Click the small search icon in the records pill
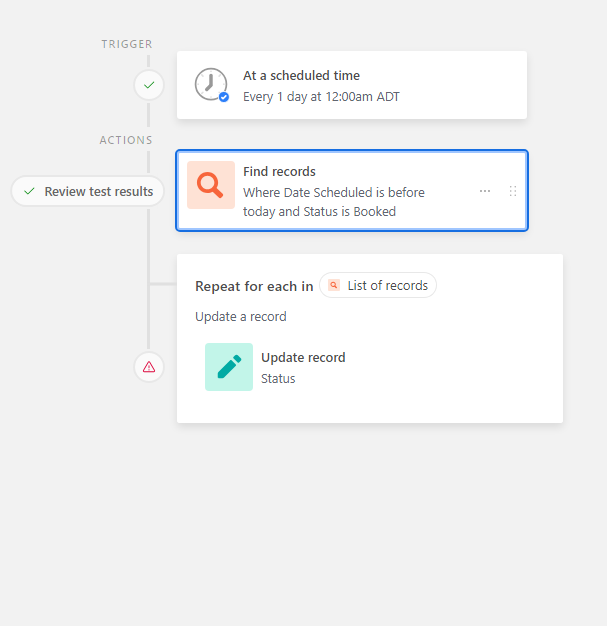This screenshot has width=607, height=626. tap(334, 285)
